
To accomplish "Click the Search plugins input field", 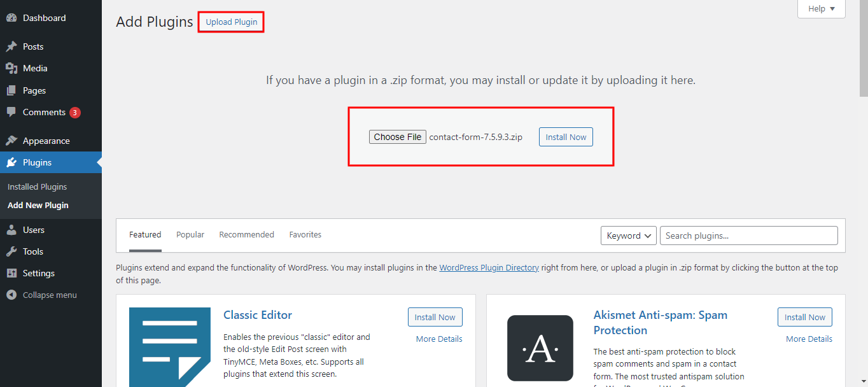I will (748, 236).
